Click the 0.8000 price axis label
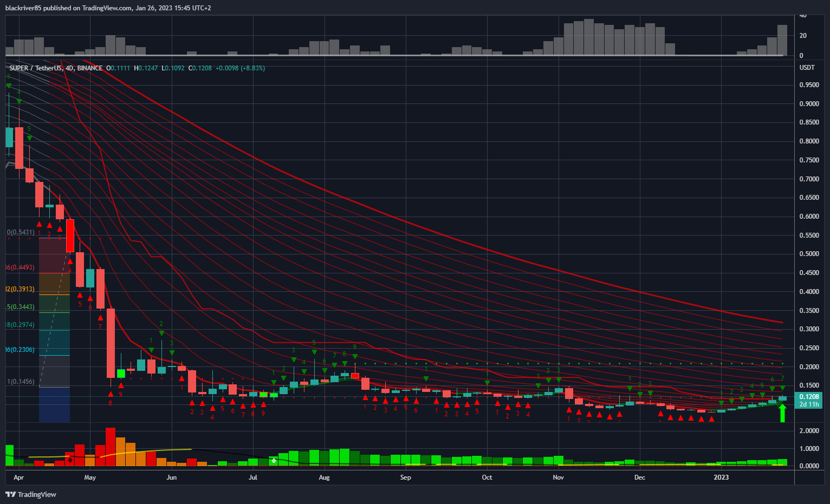Viewport: 830px width, 504px height. 809,141
